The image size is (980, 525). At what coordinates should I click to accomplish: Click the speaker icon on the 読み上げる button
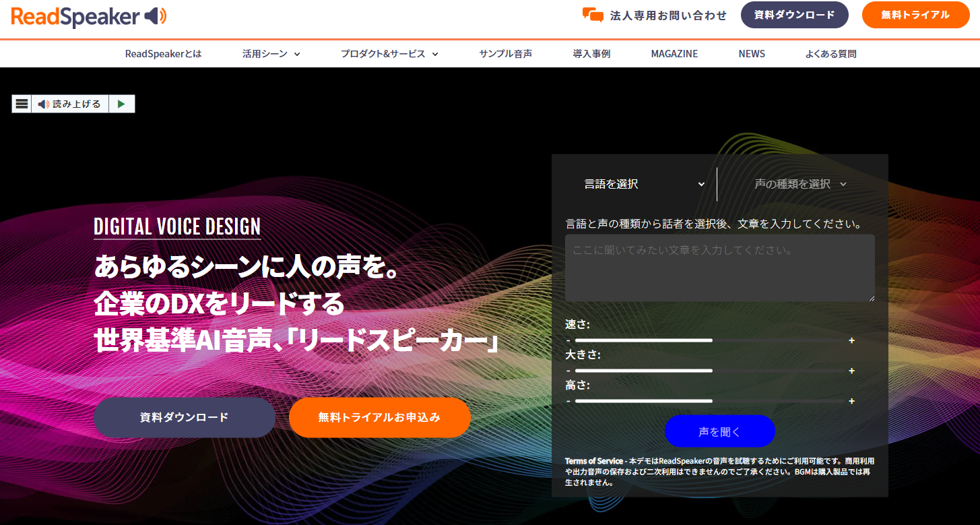(42, 103)
